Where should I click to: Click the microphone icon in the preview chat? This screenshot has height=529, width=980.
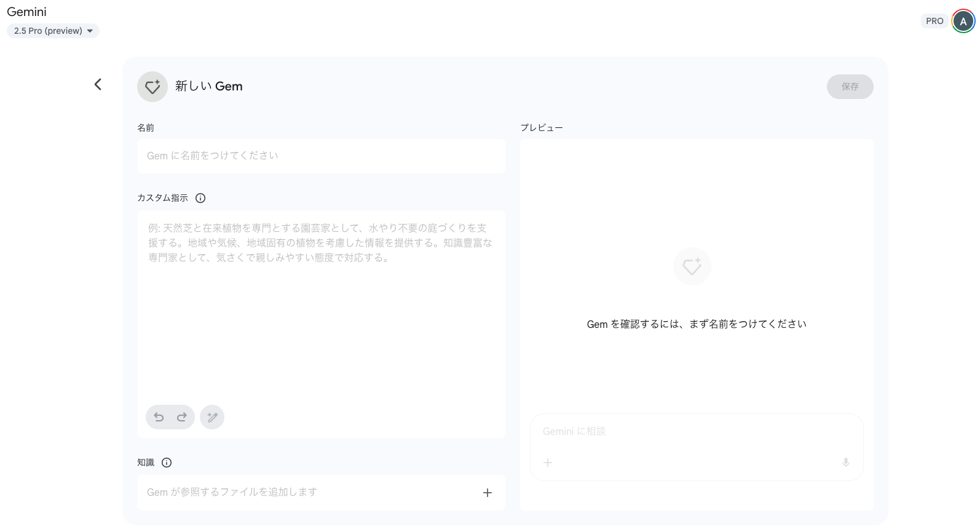click(x=846, y=463)
